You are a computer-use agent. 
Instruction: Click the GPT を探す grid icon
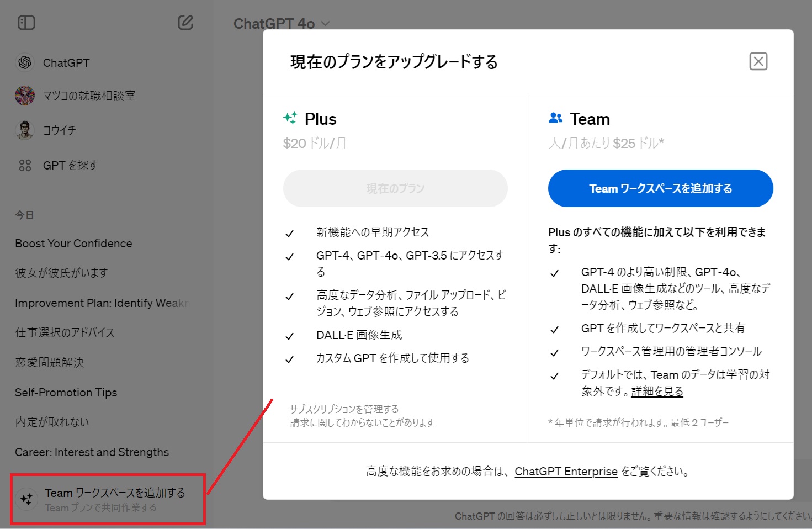pyautogui.click(x=25, y=165)
